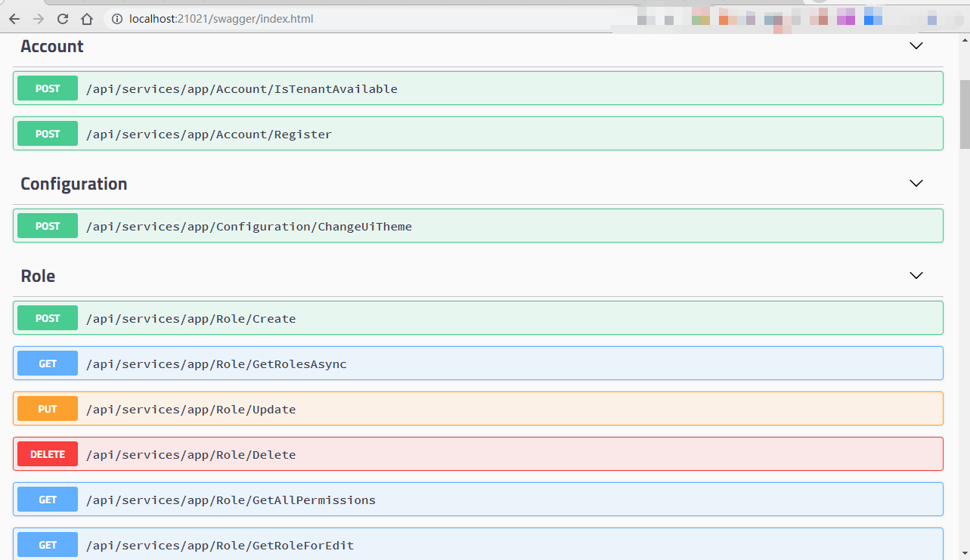970x560 pixels.
Task: Click the browser back arrow
Action: (14, 19)
